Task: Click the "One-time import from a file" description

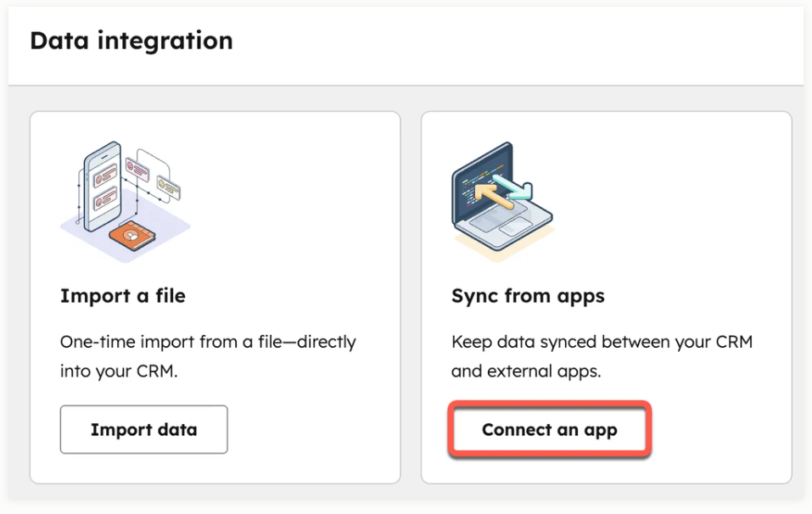Action: tap(208, 356)
